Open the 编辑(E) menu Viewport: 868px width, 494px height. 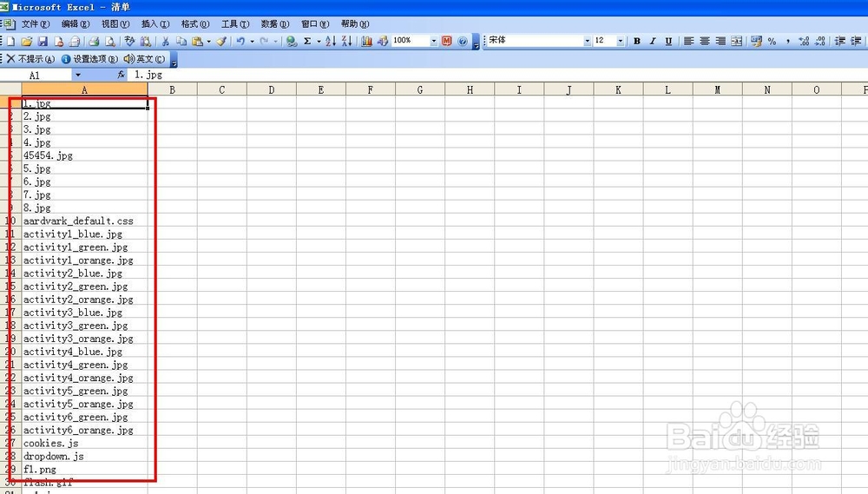click(x=76, y=23)
